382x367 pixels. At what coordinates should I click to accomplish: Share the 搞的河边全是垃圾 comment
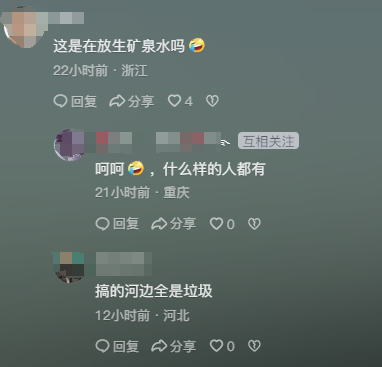tap(173, 346)
